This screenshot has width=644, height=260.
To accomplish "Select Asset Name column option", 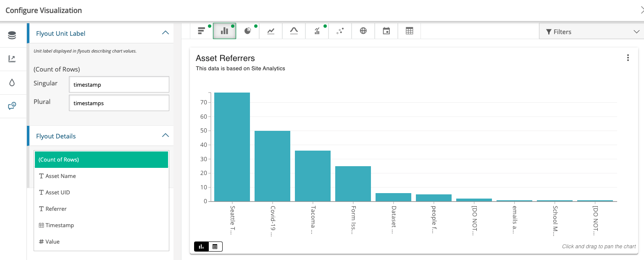I will coord(101,176).
